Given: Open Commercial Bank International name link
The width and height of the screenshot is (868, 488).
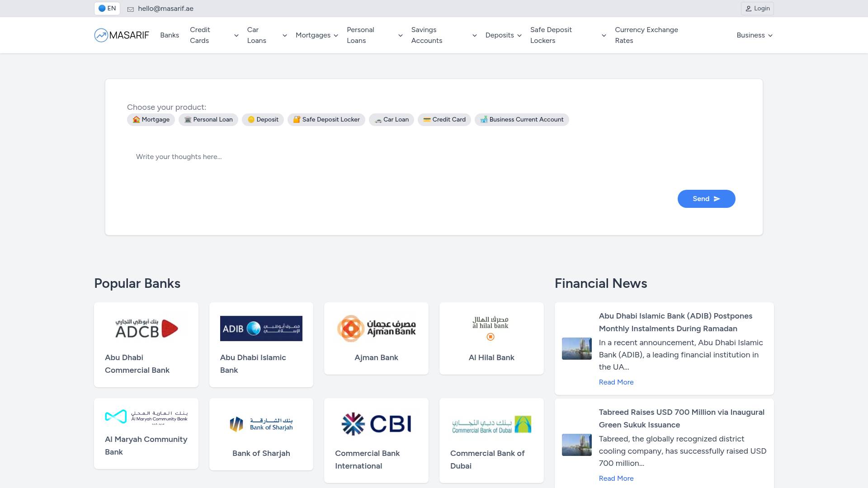Looking at the screenshot, I should 367,460.
